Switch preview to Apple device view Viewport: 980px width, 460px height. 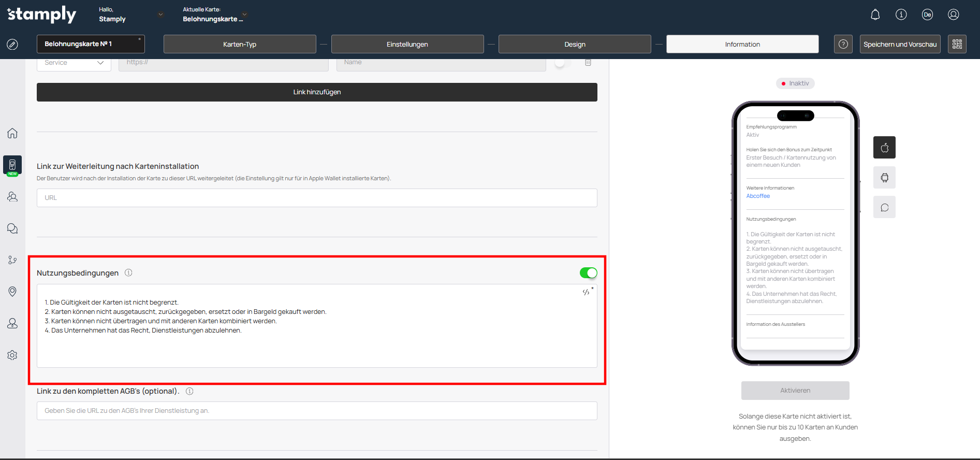[x=884, y=148]
